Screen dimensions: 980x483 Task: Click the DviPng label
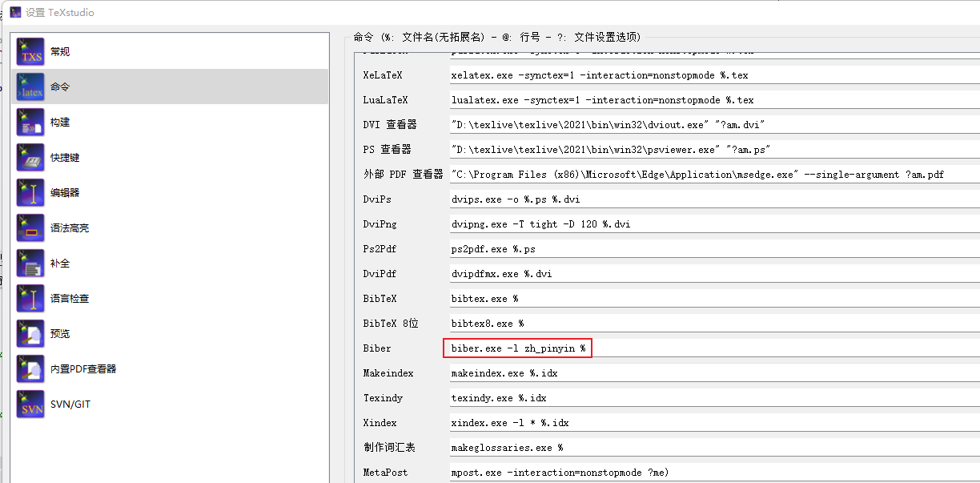click(380, 224)
